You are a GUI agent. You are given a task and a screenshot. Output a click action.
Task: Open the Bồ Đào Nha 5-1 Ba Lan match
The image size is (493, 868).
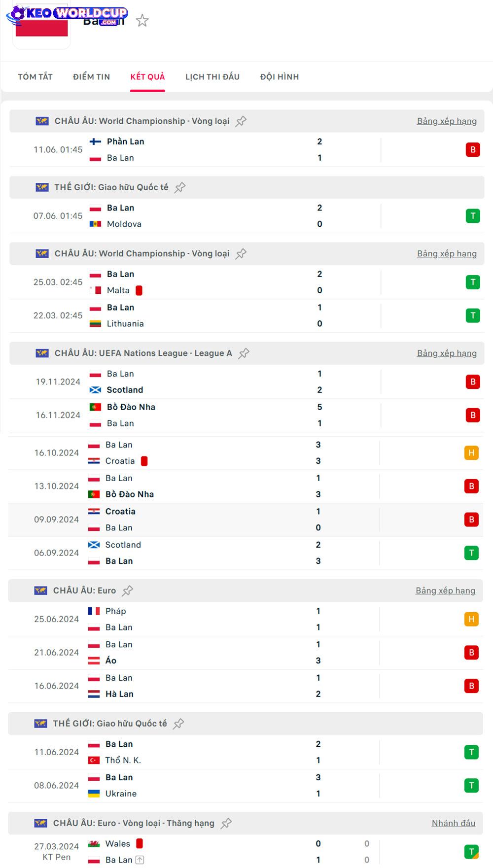click(246, 415)
